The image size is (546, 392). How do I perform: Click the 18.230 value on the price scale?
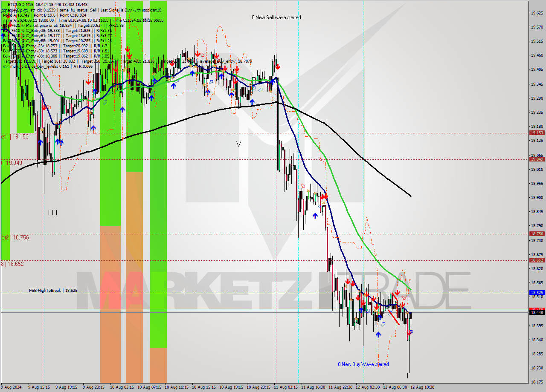[537, 368]
